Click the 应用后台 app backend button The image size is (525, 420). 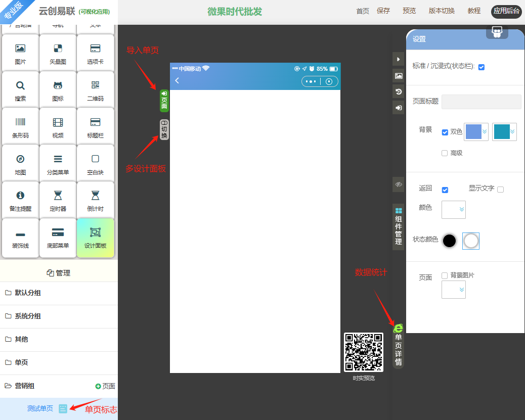[x=506, y=12]
